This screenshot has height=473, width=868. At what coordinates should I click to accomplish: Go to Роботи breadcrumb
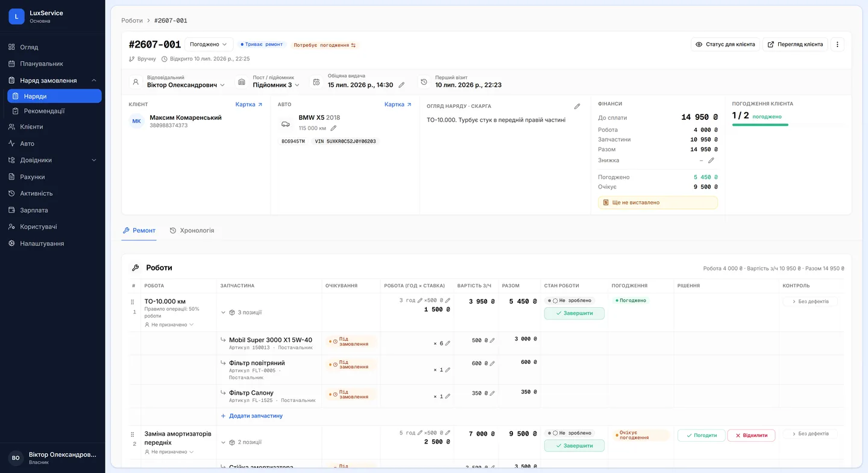132,20
